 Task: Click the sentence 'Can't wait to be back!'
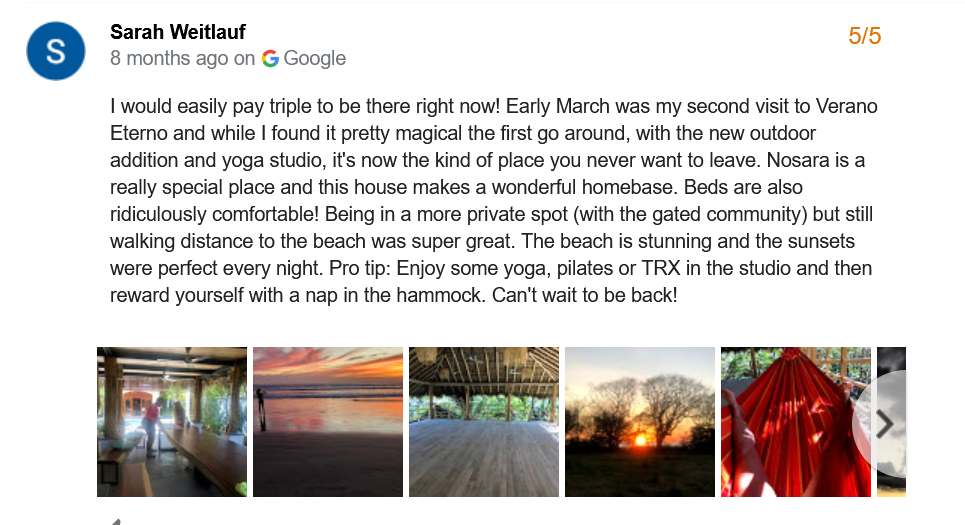point(585,295)
